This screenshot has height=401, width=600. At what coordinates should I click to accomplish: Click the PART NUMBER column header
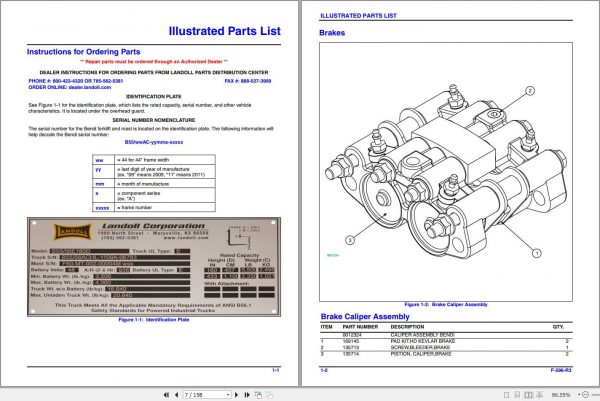tap(360, 327)
